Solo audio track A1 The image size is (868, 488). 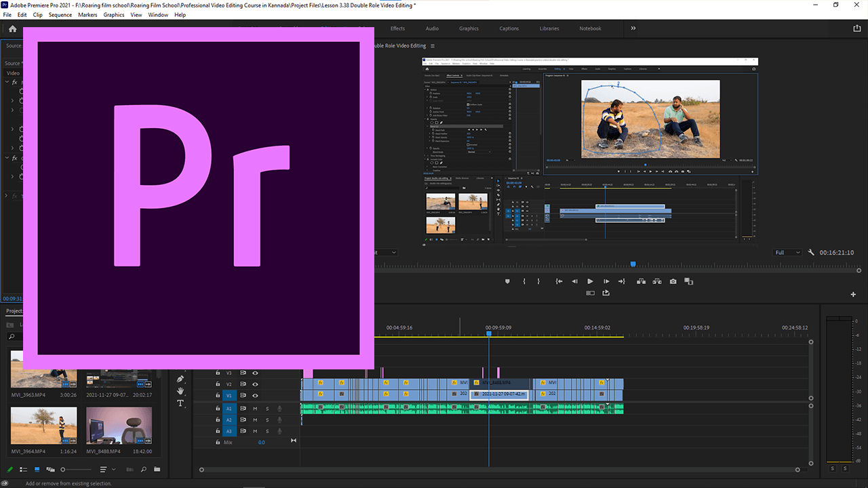point(267,409)
